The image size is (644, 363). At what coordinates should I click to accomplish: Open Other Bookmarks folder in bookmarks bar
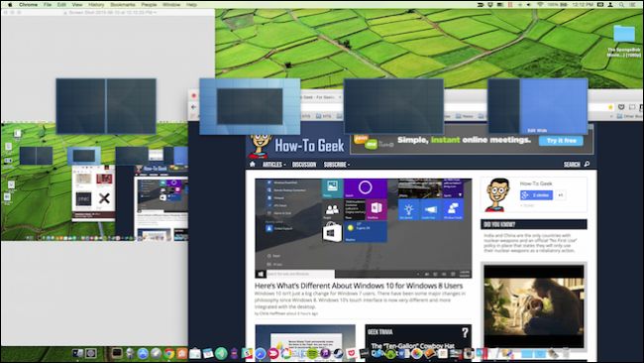(x=629, y=117)
